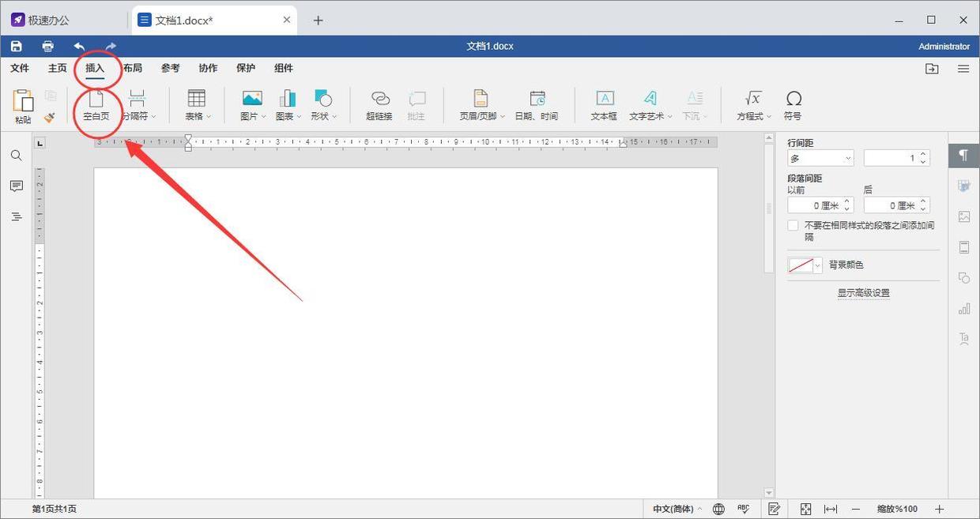Check 不要在相同样式的段落之间添加间隔 checkbox

793,226
